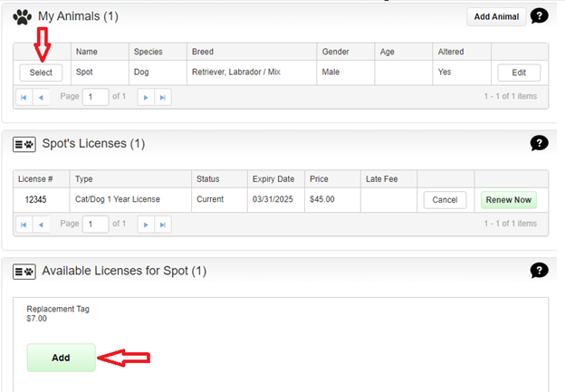Go to last page in Spot's Licenses pager
Image resolution: width=565 pixels, height=392 pixels.
[162, 224]
